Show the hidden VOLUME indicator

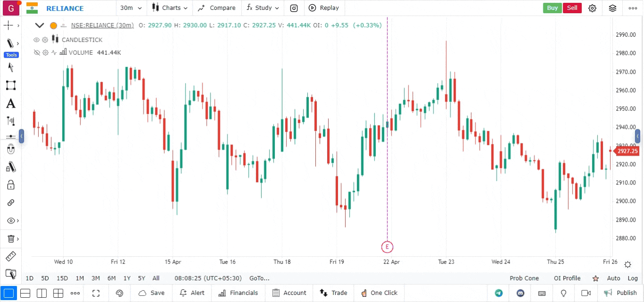36,52
